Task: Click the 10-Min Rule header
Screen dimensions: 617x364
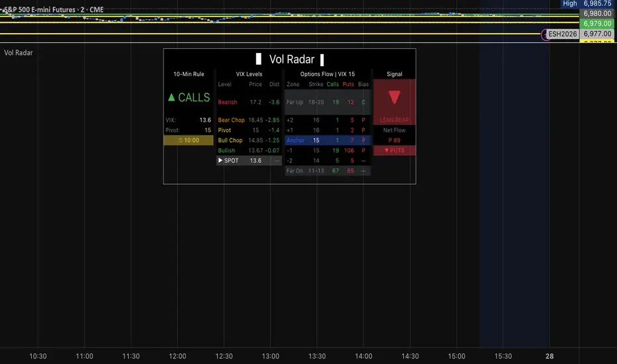Action: (x=189, y=74)
